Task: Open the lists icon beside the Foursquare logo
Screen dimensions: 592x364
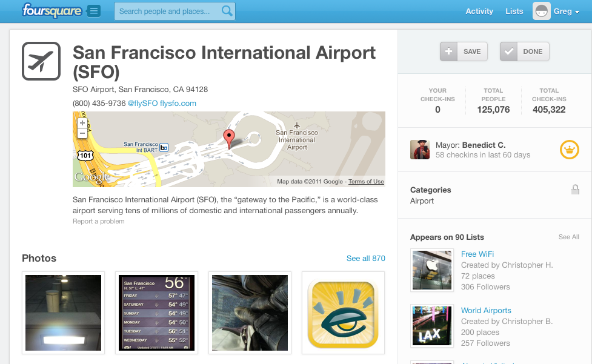Action: click(x=93, y=10)
